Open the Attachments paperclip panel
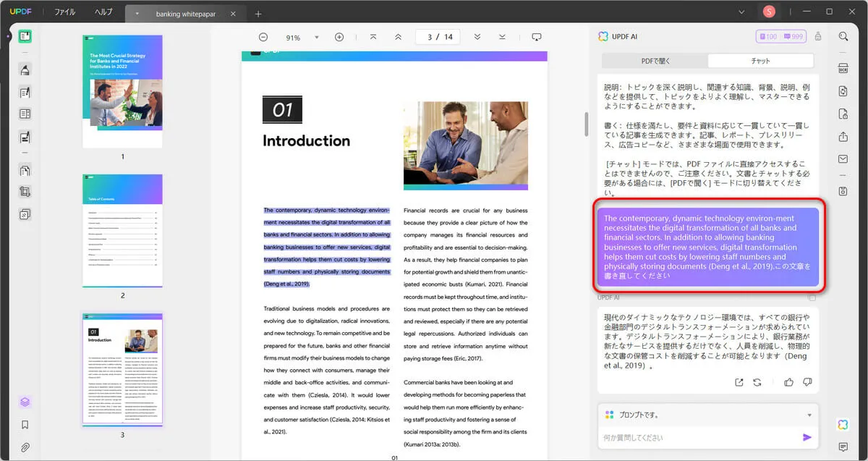This screenshot has height=461, width=868. [x=25, y=447]
